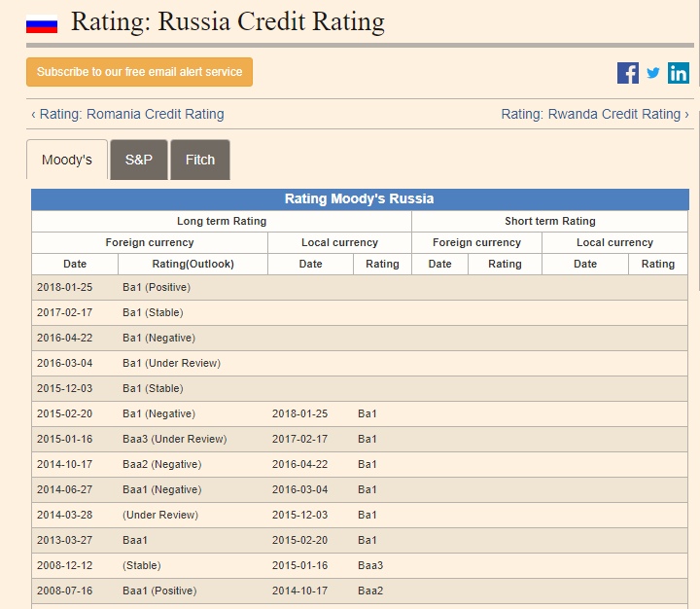Share page via Facebook icon
Viewport: 700px width, 609px height.
point(628,73)
